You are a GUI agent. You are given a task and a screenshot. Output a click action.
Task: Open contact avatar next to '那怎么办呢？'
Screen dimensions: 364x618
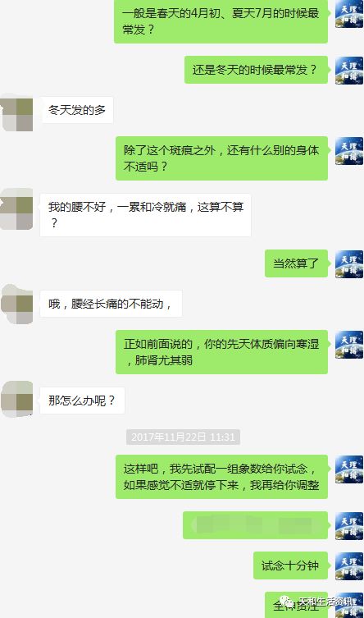point(17,399)
